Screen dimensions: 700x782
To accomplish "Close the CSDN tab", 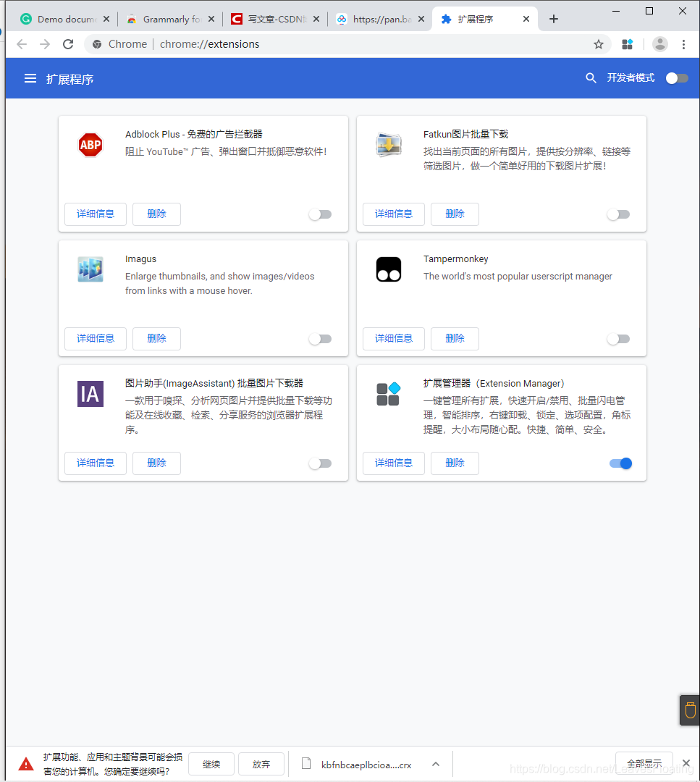I will pyautogui.click(x=316, y=19).
